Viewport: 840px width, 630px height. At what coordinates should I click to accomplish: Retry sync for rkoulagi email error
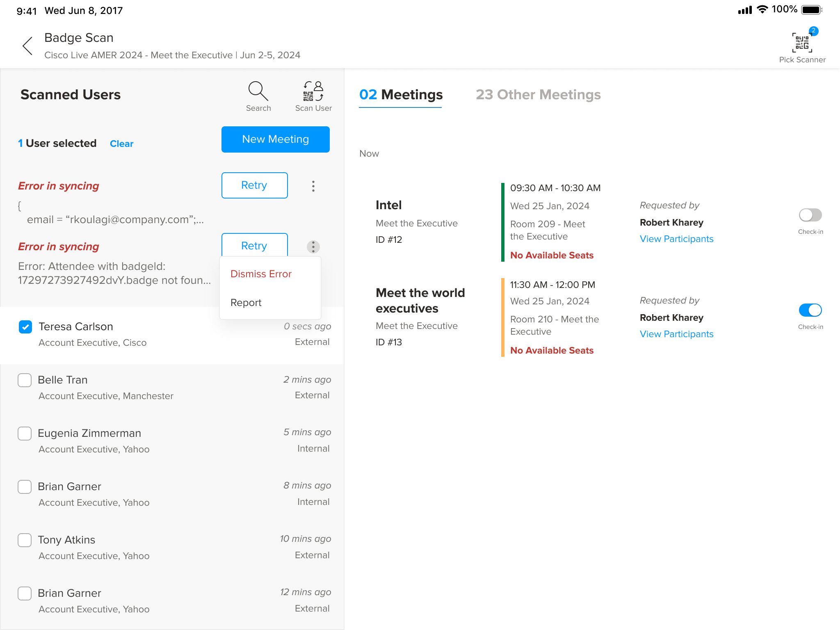point(255,185)
